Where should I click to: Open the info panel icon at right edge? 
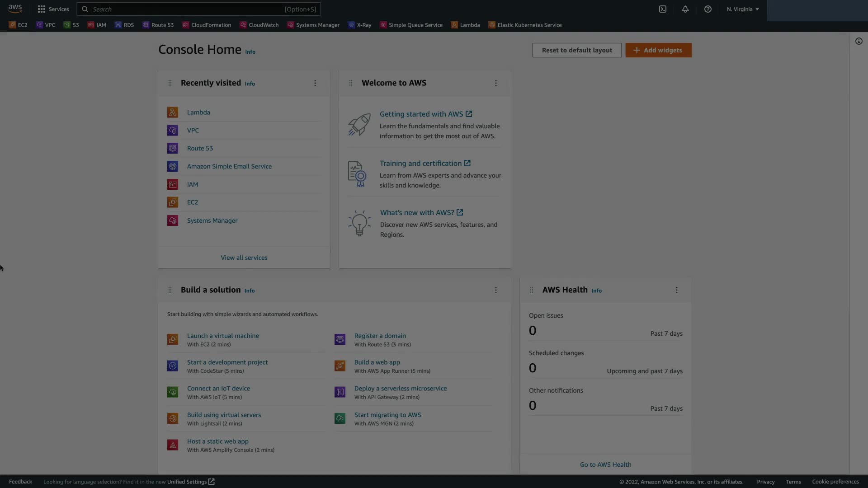[x=859, y=41]
